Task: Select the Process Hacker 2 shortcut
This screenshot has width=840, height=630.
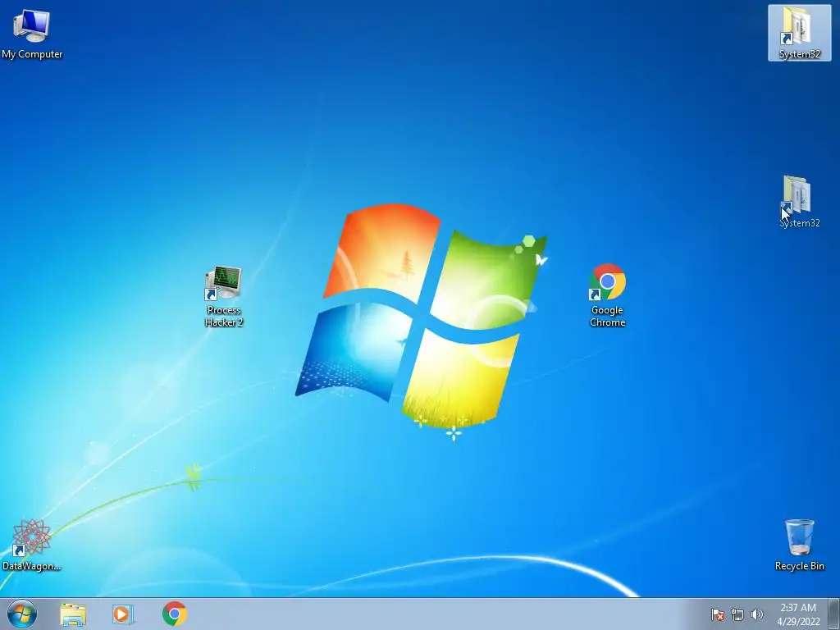Action: (224, 296)
